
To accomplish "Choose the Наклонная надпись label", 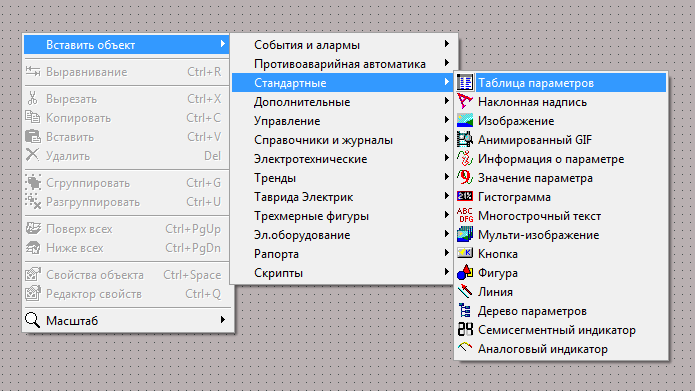I will [532, 102].
